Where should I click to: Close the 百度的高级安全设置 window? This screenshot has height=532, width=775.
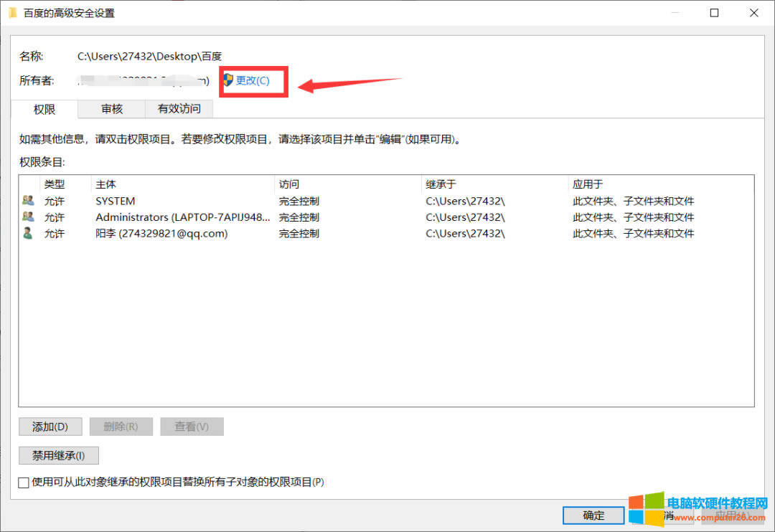click(x=753, y=13)
